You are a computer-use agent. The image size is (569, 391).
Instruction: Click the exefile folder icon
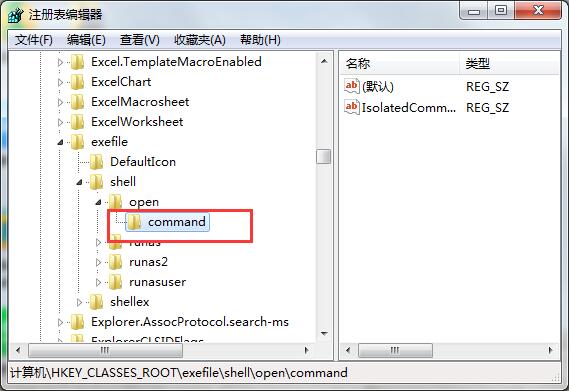(x=78, y=142)
